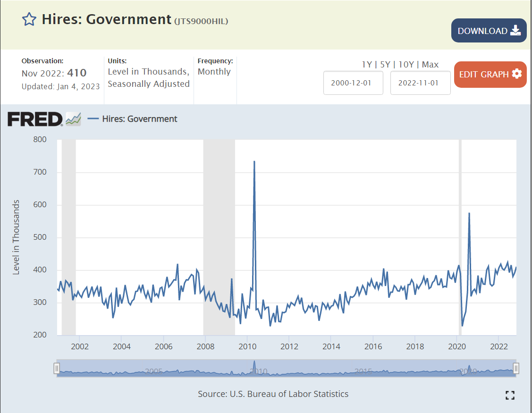Click the end date field 2022-11-01
The image size is (532, 413).
click(x=420, y=83)
